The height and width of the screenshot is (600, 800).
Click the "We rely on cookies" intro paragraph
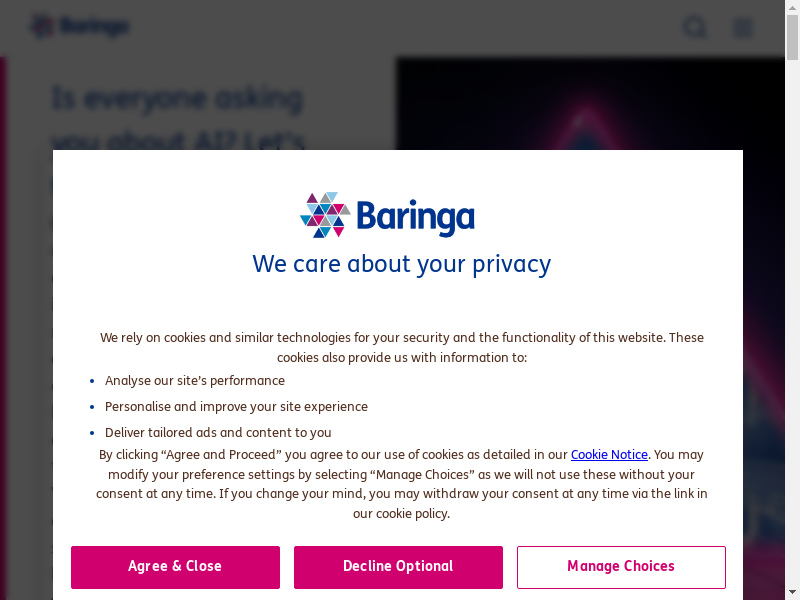(401, 348)
